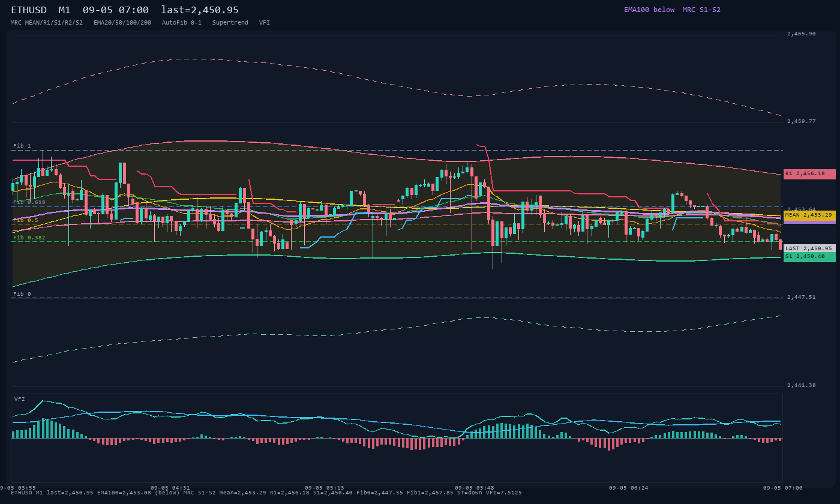Click the MEAN 2,453.29 price tag

(x=809, y=215)
